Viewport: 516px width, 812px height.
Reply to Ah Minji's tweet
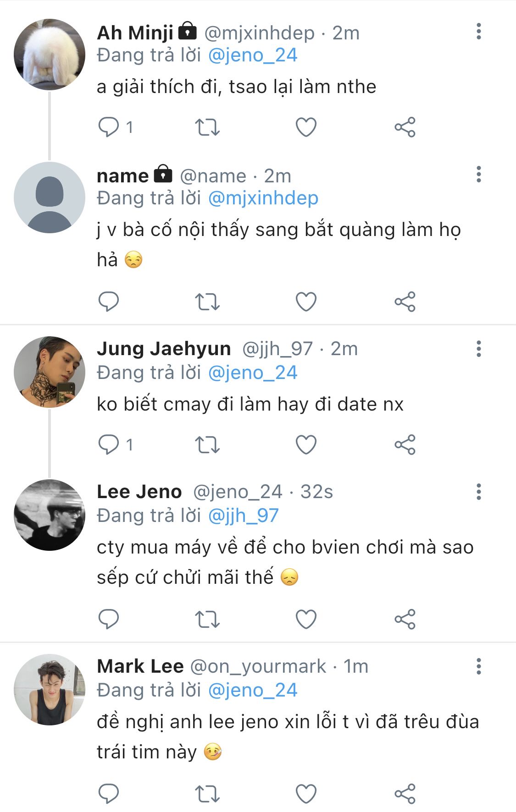109,127
